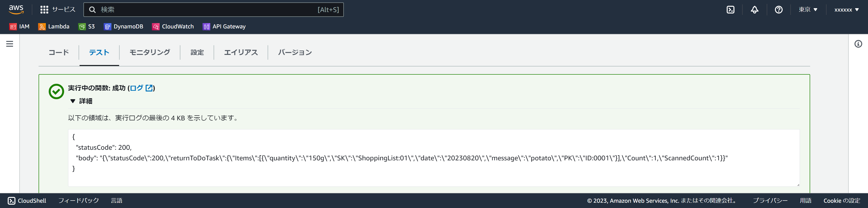Open the 東京 region dropdown
Image resolution: width=868 pixels, height=208 pixels.
pyautogui.click(x=808, y=10)
